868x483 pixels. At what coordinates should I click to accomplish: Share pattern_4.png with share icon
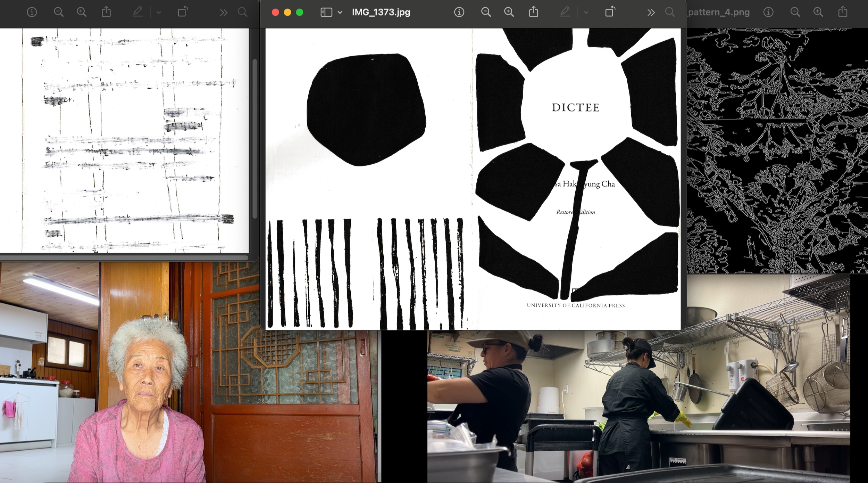(843, 13)
